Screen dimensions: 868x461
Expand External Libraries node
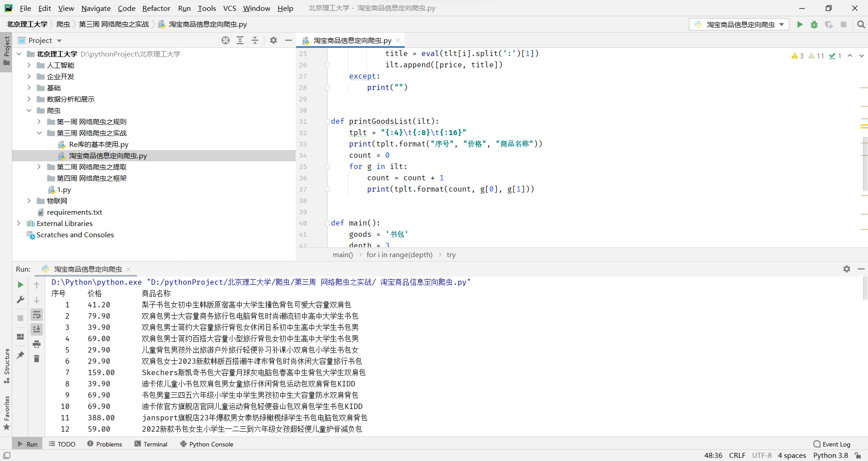[x=19, y=223]
